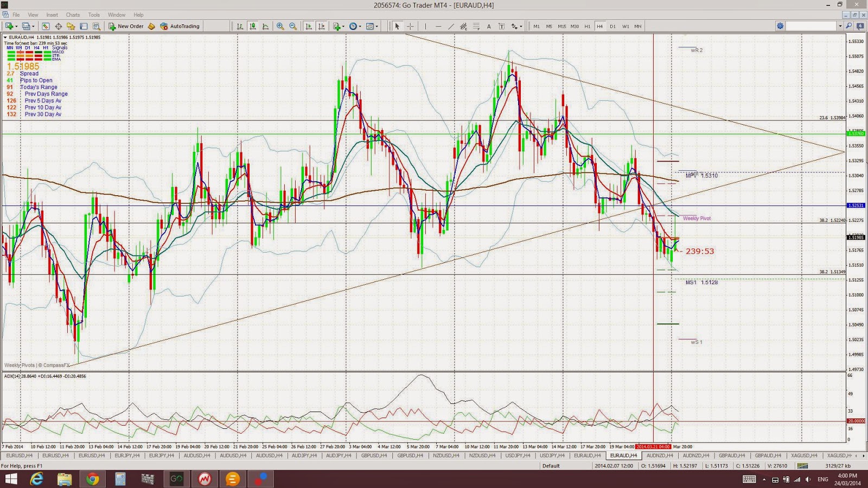Select the Fibonacci Retracement tool
The height and width of the screenshot is (488, 868).
point(476,26)
